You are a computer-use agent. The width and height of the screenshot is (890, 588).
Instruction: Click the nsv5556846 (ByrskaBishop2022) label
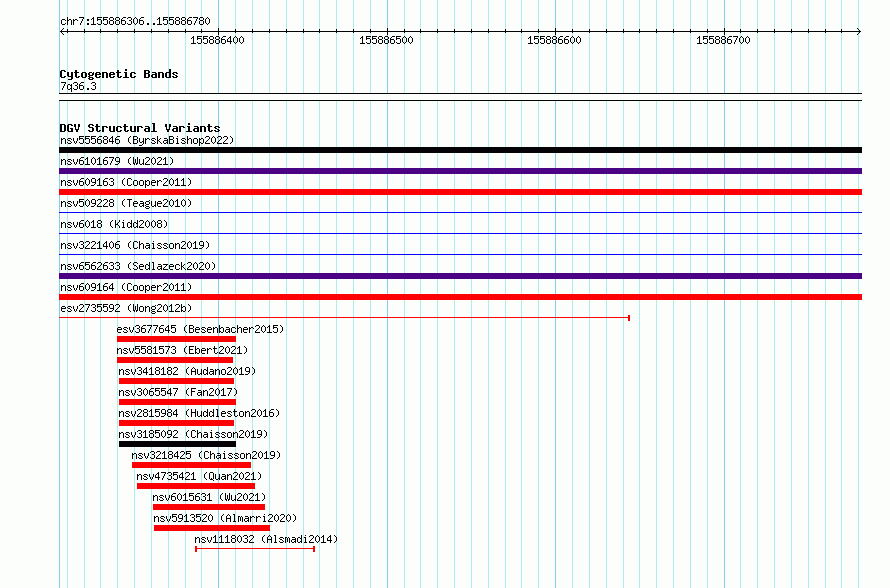[x=147, y=140]
